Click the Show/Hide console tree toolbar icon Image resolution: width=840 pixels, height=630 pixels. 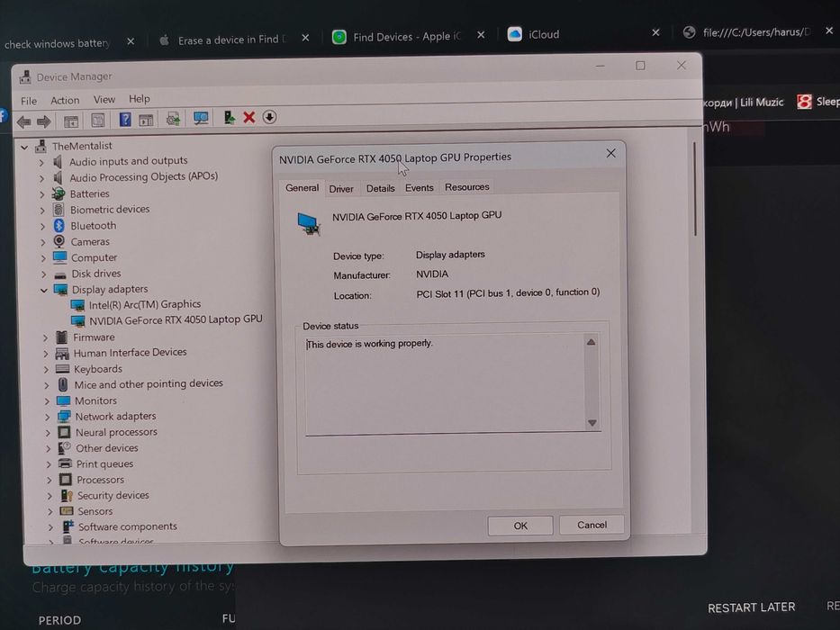[x=71, y=121]
